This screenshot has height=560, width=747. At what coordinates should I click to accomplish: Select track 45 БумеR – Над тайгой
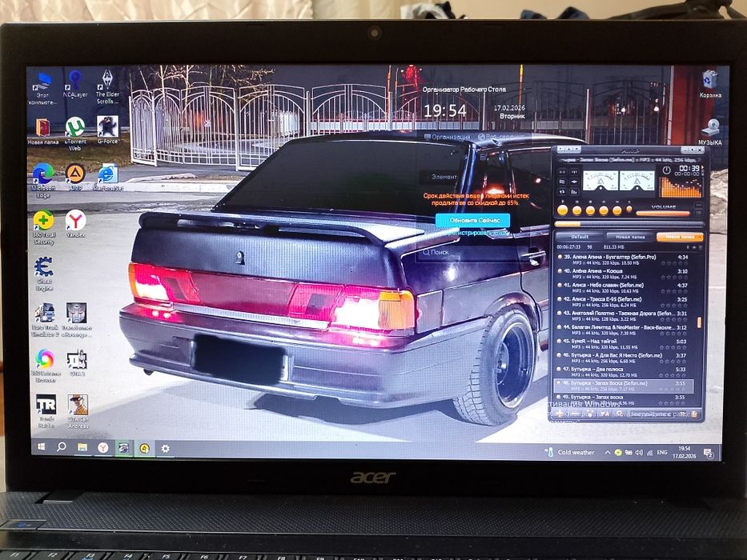pos(624,344)
